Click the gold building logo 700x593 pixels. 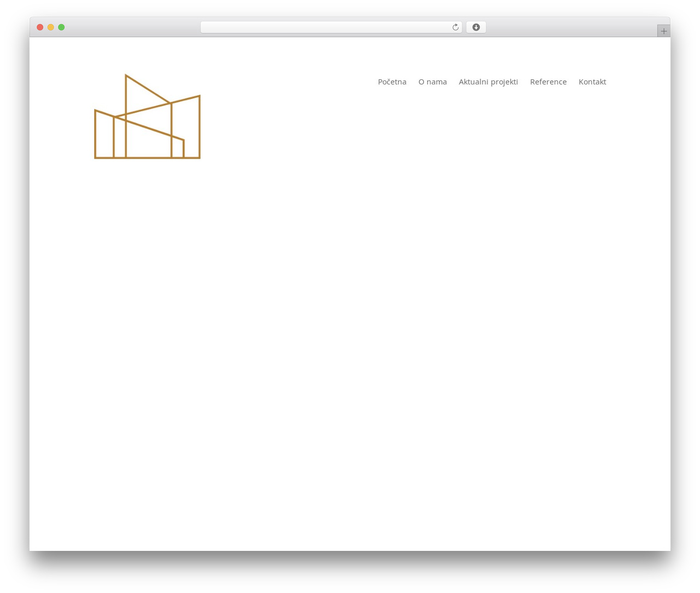[x=147, y=117]
